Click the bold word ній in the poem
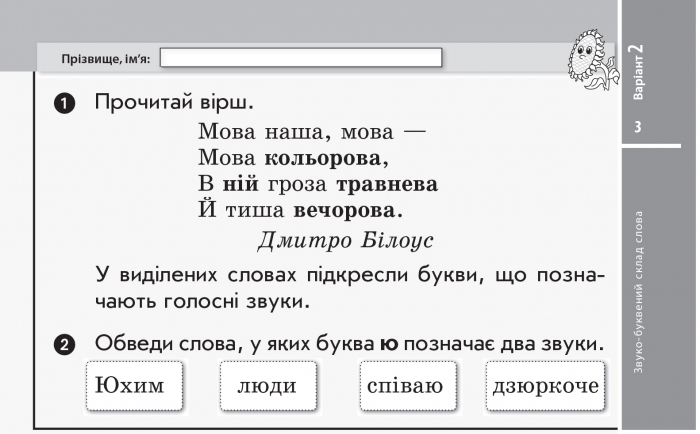The image size is (700, 434). pyautogui.click(x=240, y=184)
